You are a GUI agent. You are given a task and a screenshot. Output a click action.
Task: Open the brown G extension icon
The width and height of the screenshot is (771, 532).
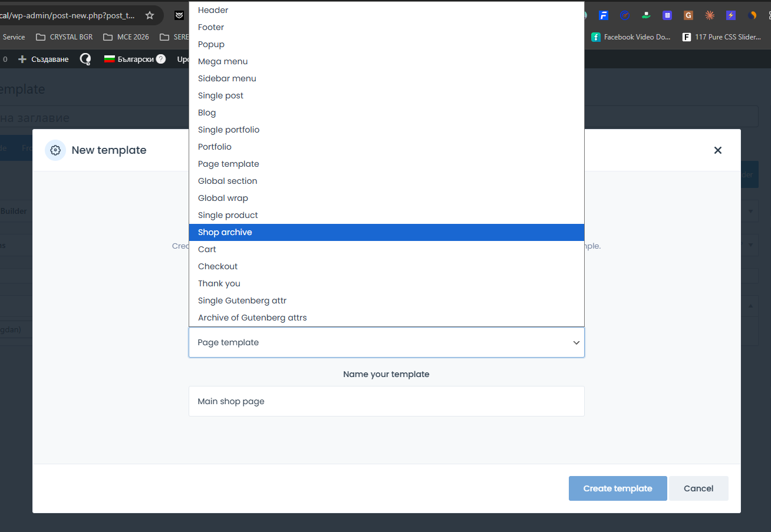pos(688,15)
